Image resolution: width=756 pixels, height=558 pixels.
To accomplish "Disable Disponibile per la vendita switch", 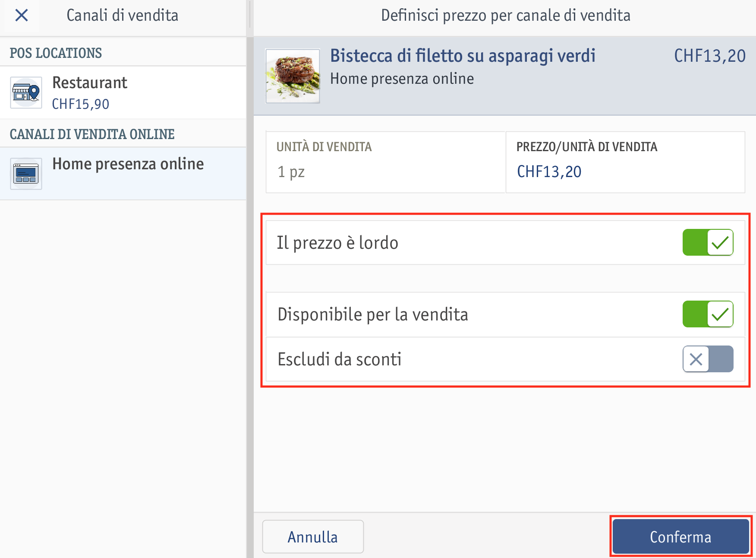I will pyautogui.click(x=708, y=314).
